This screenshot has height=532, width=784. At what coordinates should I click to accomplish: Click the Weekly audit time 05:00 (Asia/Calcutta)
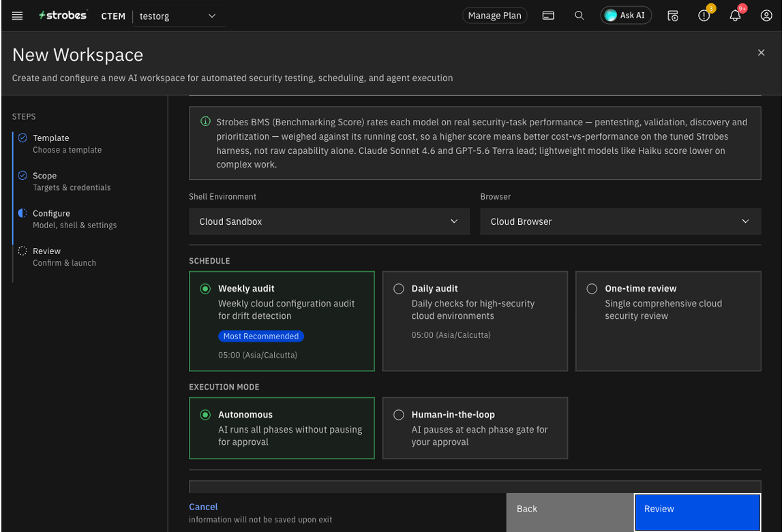(x=258, y=355)
